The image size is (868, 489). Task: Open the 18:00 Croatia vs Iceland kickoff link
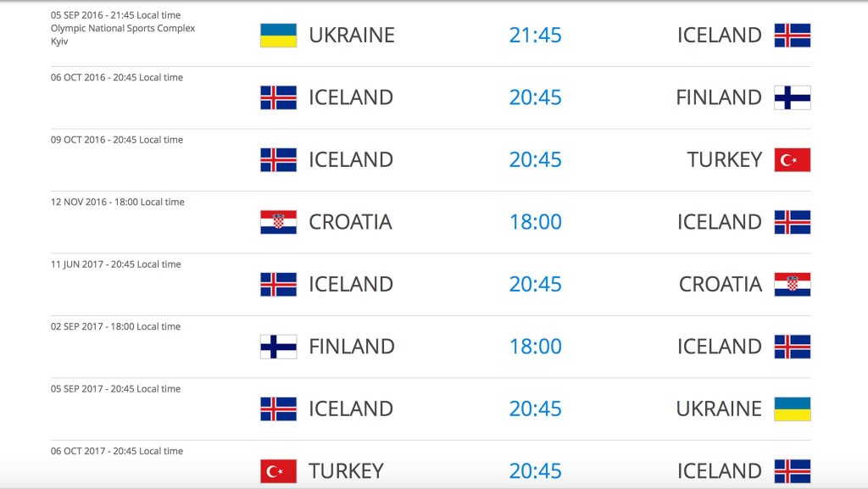[x=535, y=222]
